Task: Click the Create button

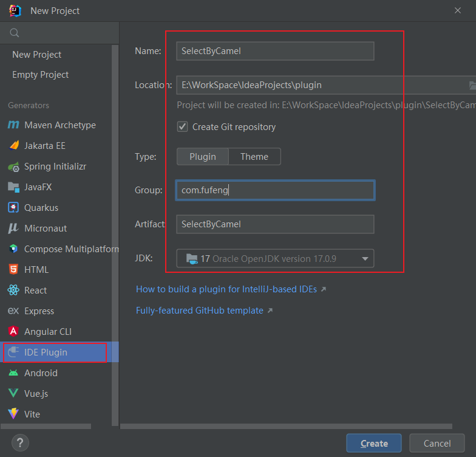Action: pyautogui.click(x=374, y=444)
